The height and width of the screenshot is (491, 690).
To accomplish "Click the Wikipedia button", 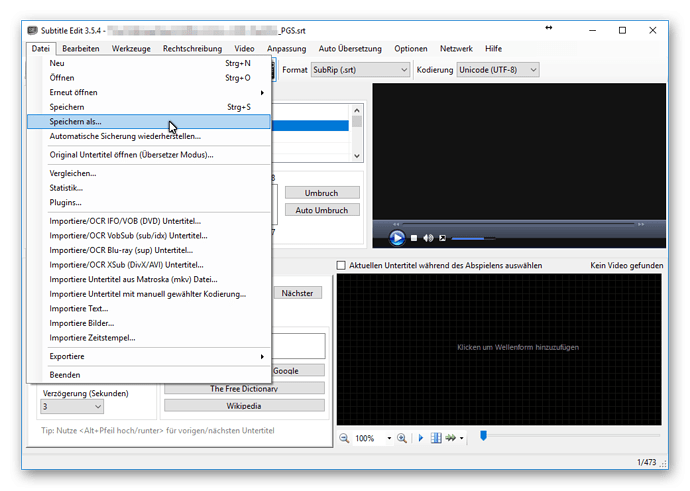I will coord(244,406).
